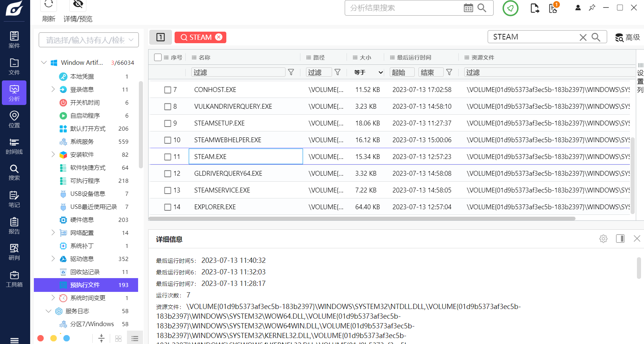Open the 持有人/检材 selection dropdown

89,40
